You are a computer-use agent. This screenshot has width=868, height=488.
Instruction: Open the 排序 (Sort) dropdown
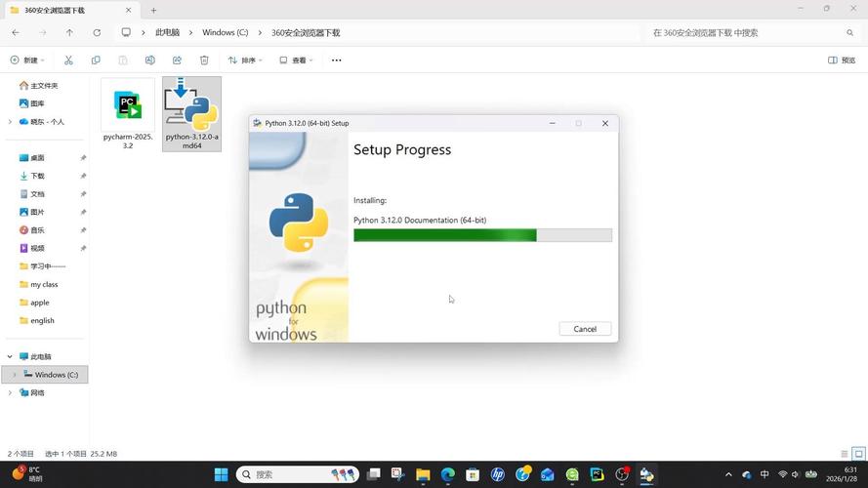pos(245,60)
